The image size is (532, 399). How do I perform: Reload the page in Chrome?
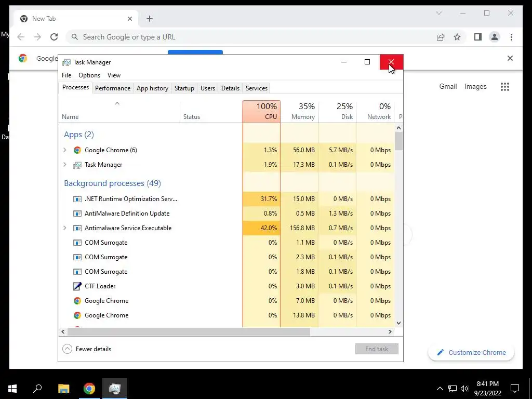click(x=54, y=37)
